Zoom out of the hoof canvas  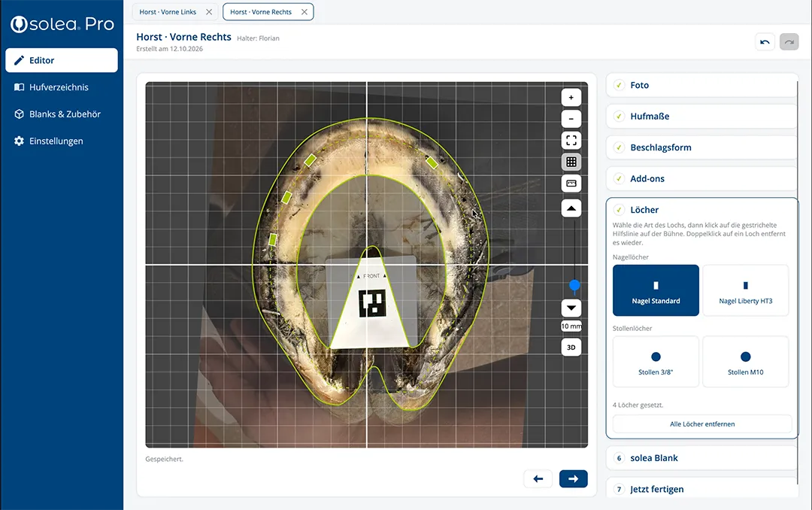[571, 119]
